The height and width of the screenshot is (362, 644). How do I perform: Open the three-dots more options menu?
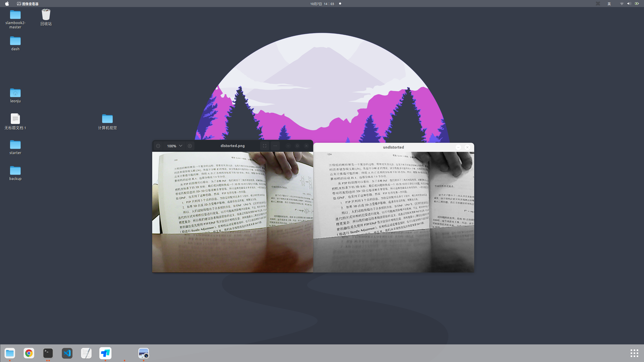pos(275,146)
